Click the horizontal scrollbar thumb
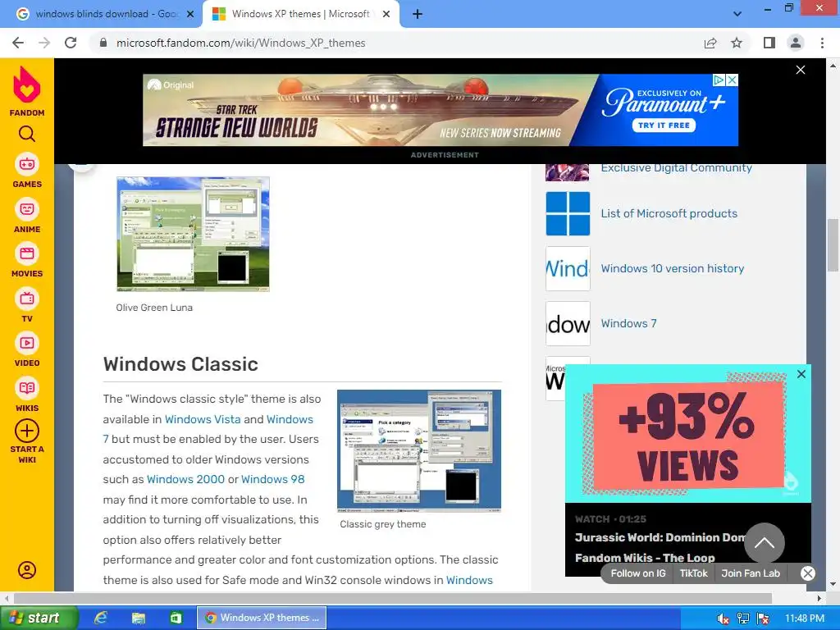The image size is (840, 630). [x=393, y=598]
